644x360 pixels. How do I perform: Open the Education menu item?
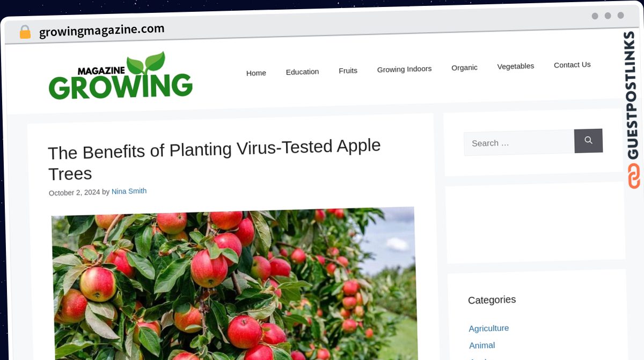(302, 71)
